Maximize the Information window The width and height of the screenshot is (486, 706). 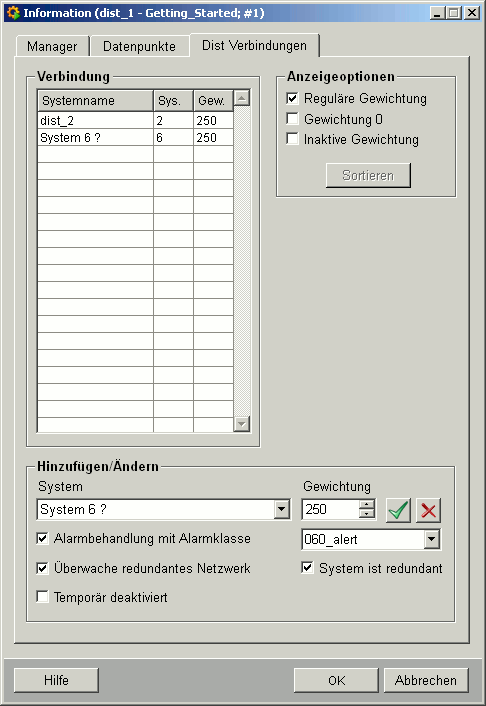[x=454, y=13]
